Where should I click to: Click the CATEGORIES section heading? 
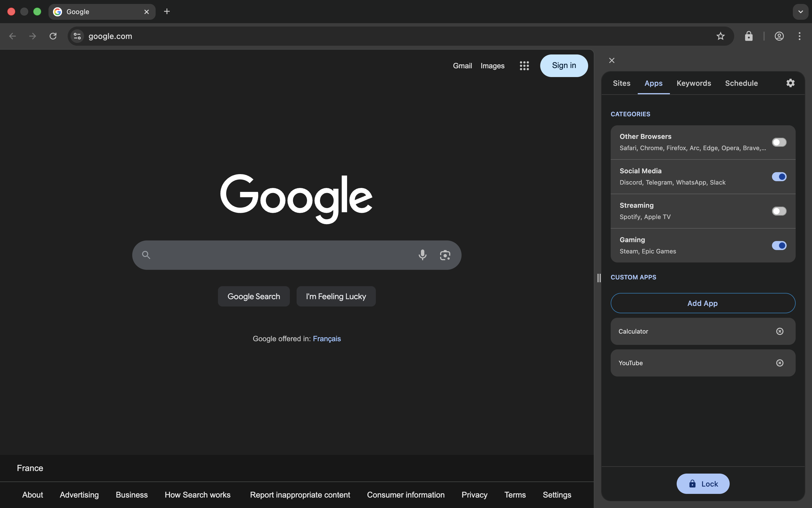coord(630,114)
